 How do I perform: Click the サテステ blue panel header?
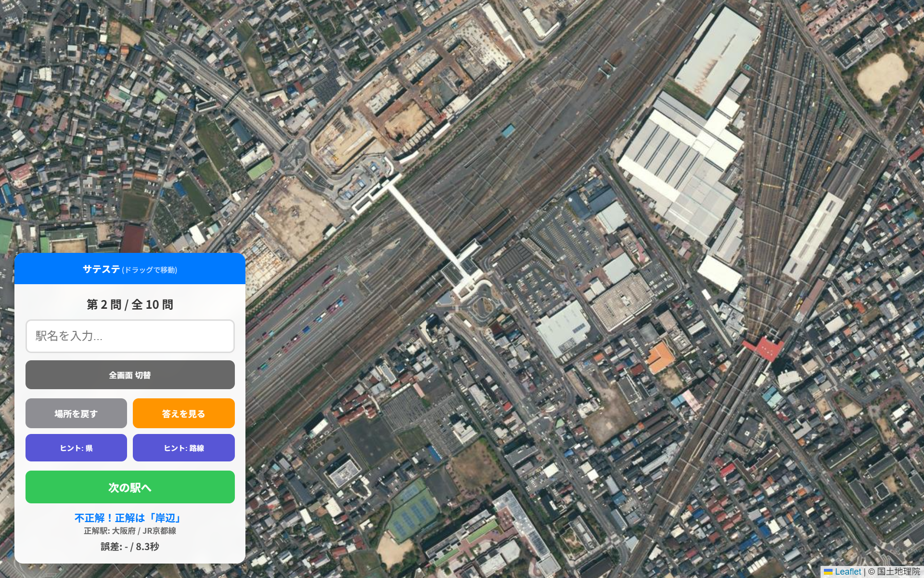(x=130, y=269)
